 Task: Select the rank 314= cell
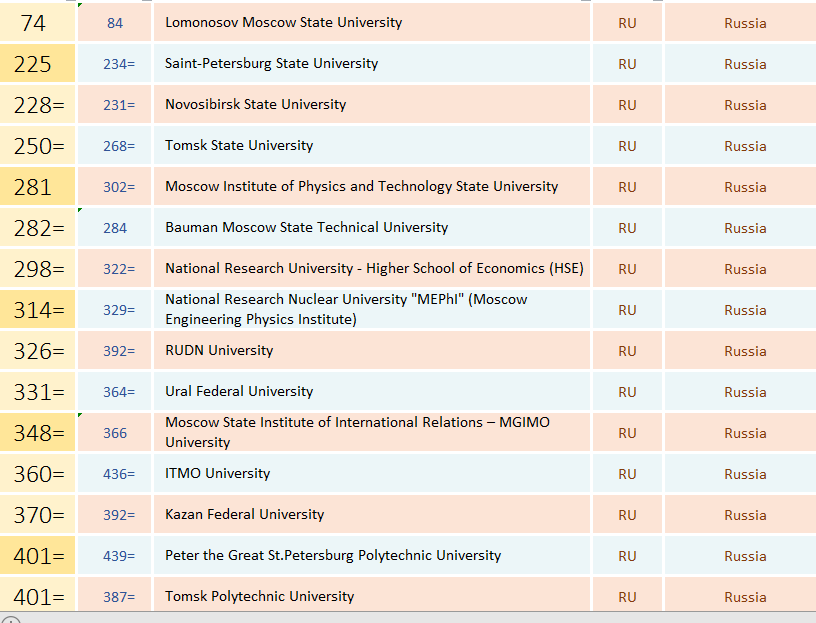click(37, 310)
